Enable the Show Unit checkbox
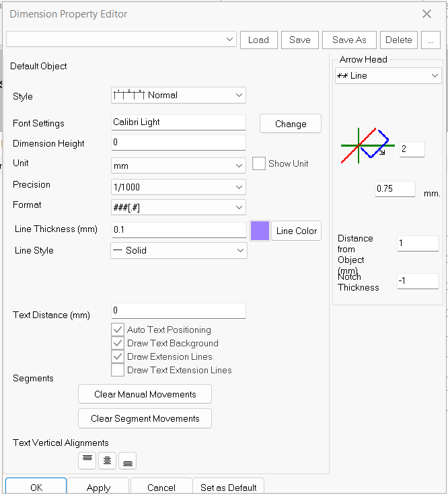The height and width of the screenshot is (495, 448). point(259,163)
